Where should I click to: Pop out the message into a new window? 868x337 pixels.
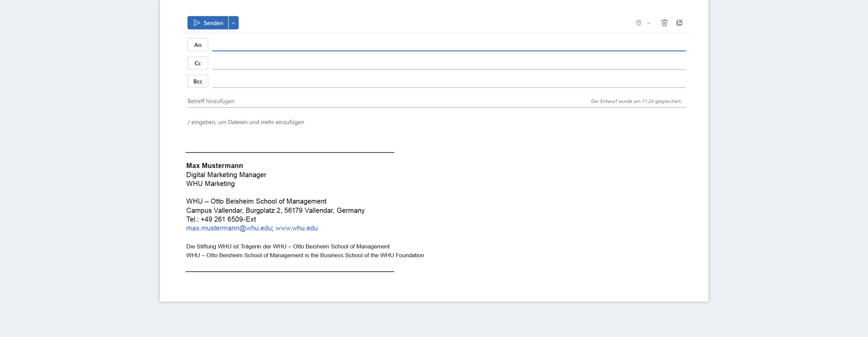(680, 22)
